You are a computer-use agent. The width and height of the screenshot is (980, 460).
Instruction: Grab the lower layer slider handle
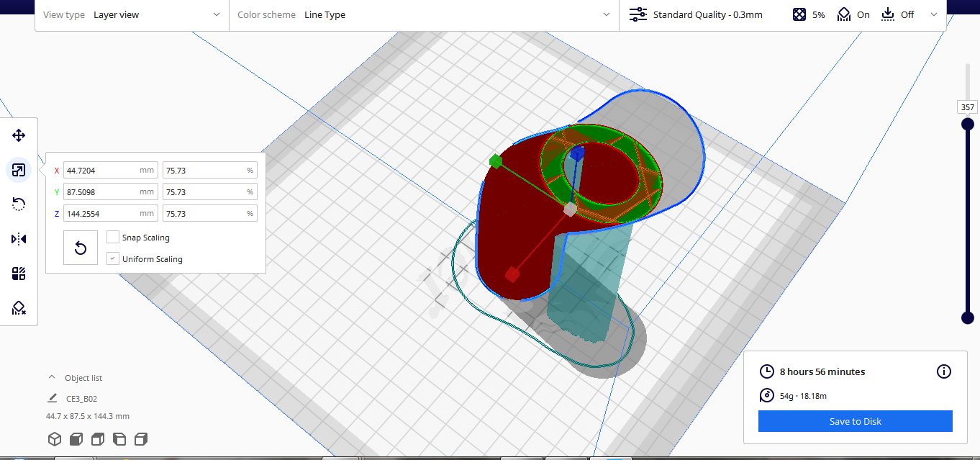968,317
